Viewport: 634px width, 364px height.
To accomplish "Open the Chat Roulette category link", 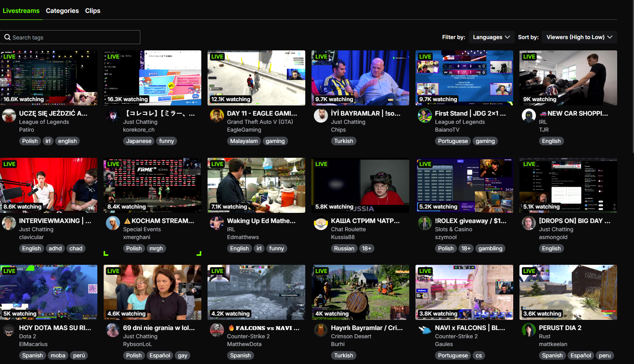I will pos(348,229).
